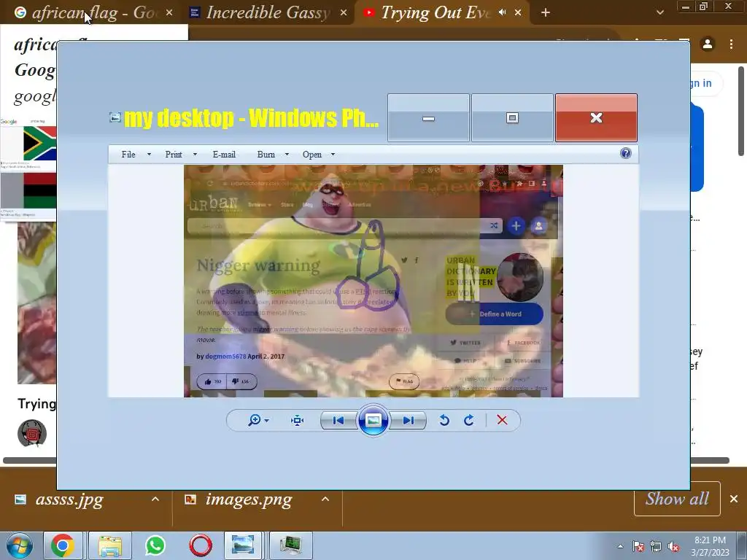
Task: Expand options chevron for images.png download
Action: tap(325, 499)
